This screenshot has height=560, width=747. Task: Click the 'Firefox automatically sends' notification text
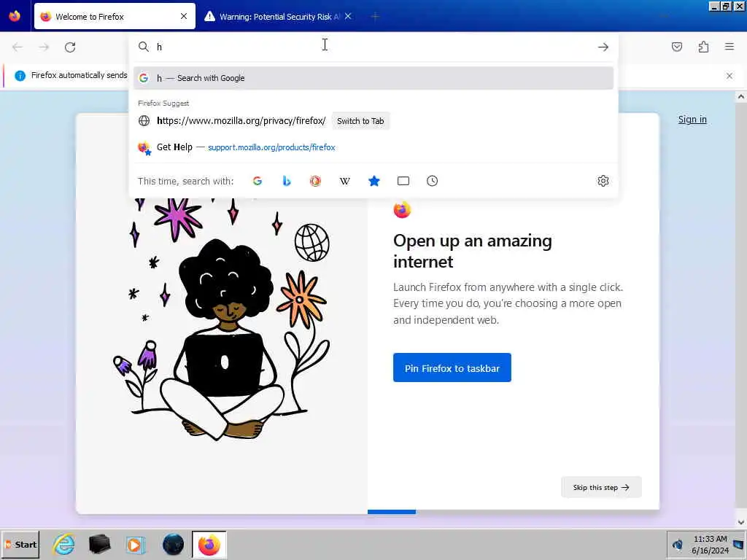click(79, 75)
